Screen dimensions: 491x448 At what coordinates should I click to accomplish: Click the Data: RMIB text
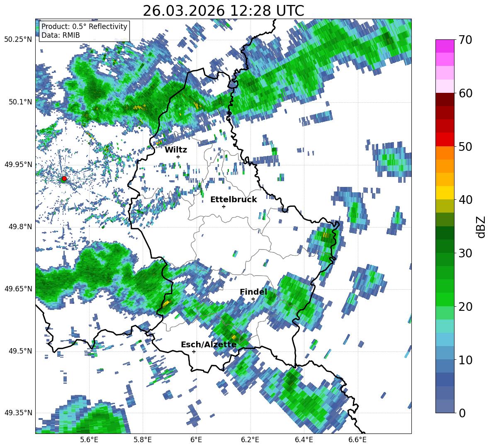point(61,35)
